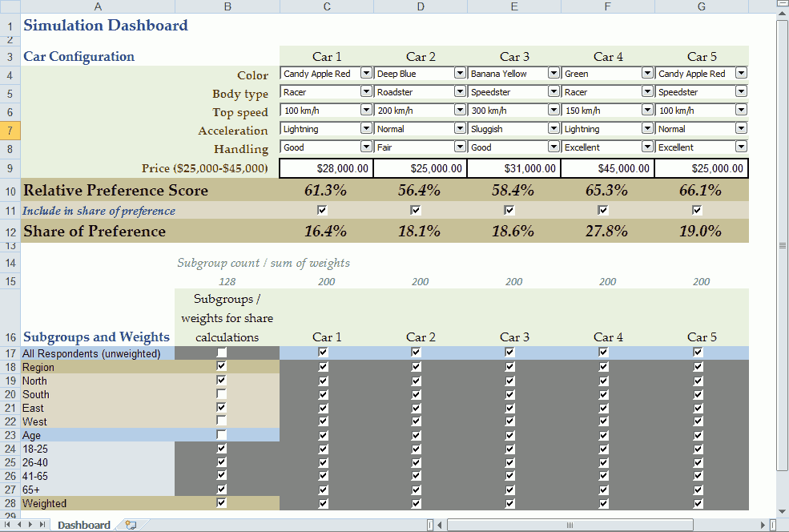Viewport: 789px width, 532px height.
Task: Select the Simulation Dashboard title cell
Action: [106, 25]
